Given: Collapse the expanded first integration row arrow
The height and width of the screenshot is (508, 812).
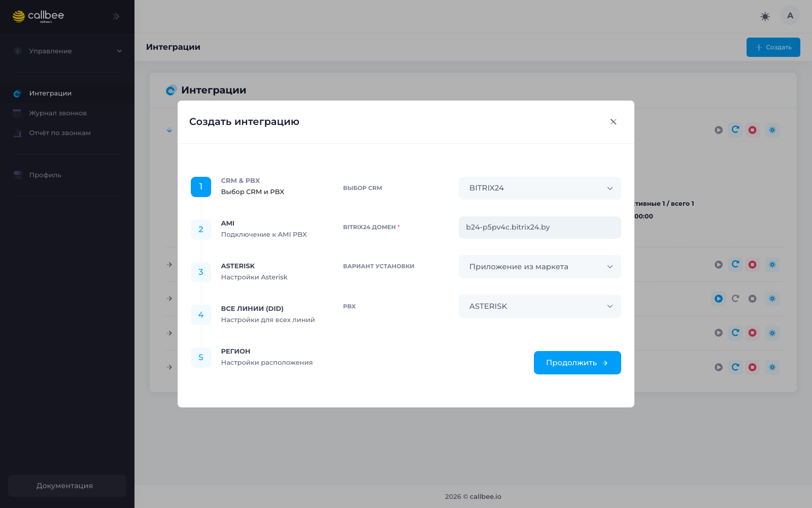Looking at the screenshot, I should [170, 130].
